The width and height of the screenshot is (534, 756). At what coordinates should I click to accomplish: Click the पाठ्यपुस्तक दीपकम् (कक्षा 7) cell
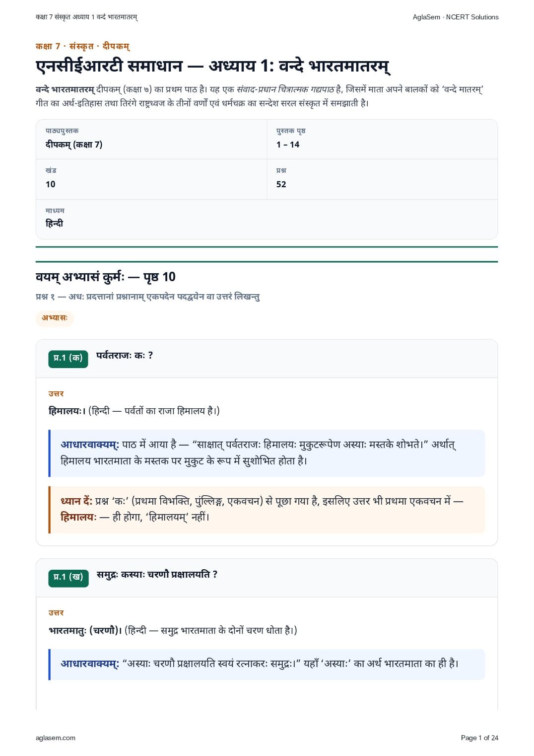point(151,139)
